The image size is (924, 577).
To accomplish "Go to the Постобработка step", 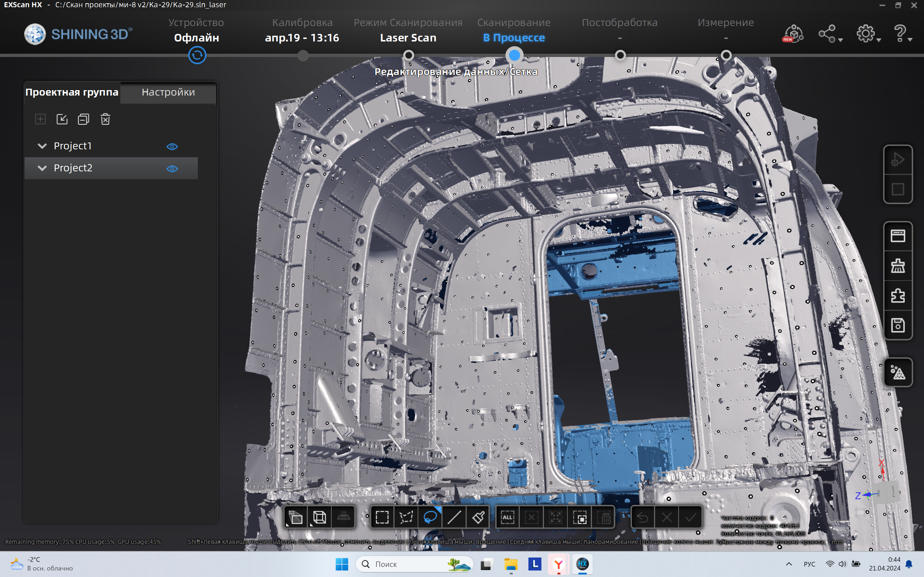I will pos(620,22).
